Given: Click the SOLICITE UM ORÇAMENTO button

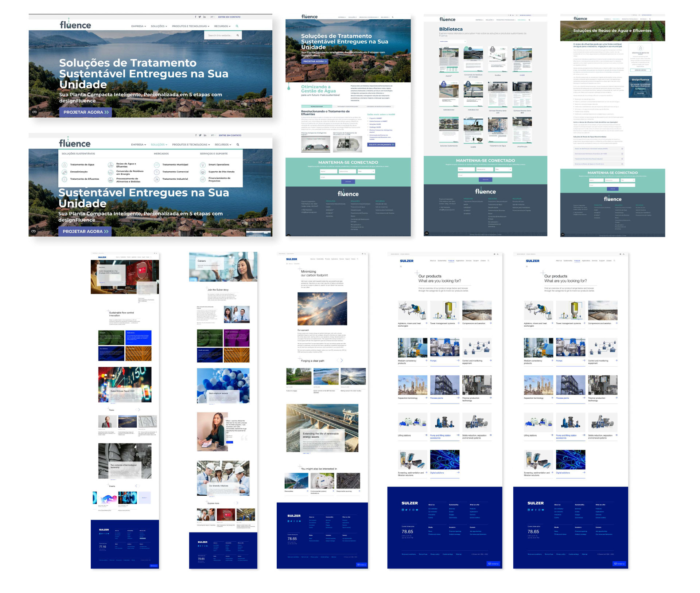Looking at the screenshot, I should click(381, 145).
